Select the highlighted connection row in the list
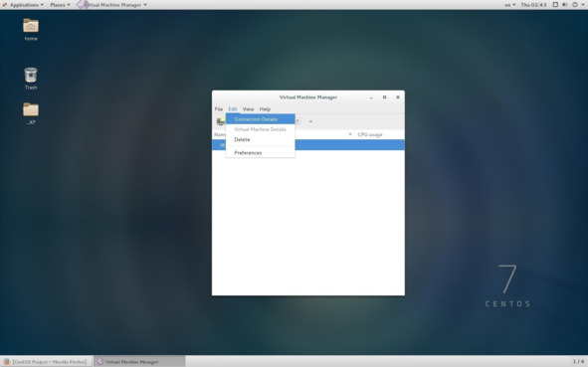This screenshot has width=588, height=367. (308, 144)
